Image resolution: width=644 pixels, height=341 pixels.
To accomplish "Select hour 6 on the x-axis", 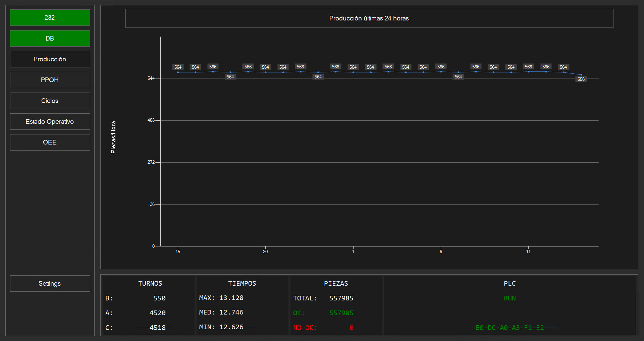I will (441, 251).
